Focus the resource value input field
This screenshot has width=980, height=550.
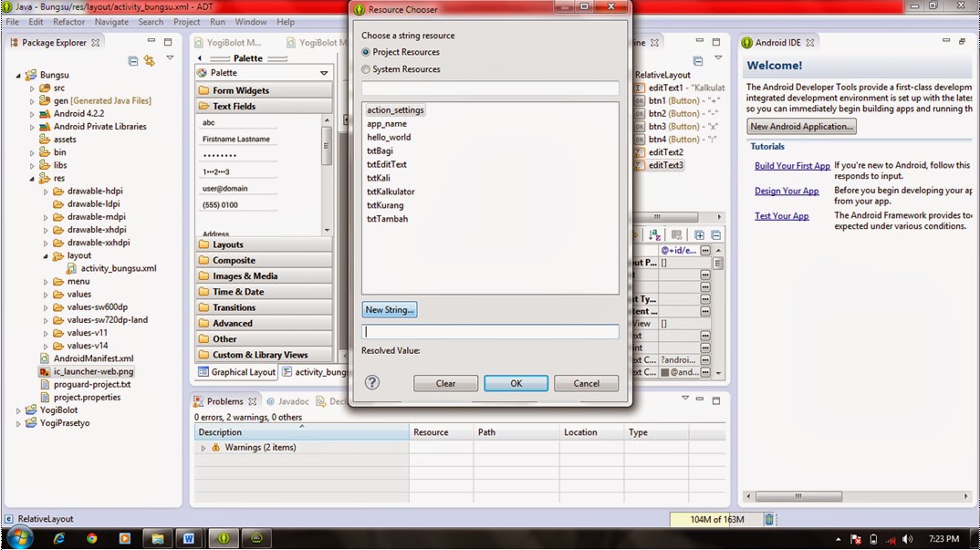pos(491,332)
